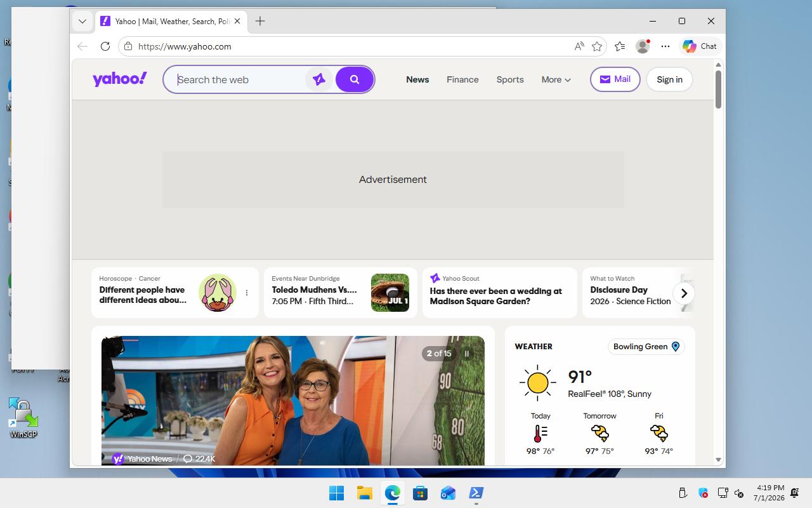Open Yahoo Mail
Image resolution: width=812 pixels, height=508 pixels.
pyautogui.click(x=615, y=79)
